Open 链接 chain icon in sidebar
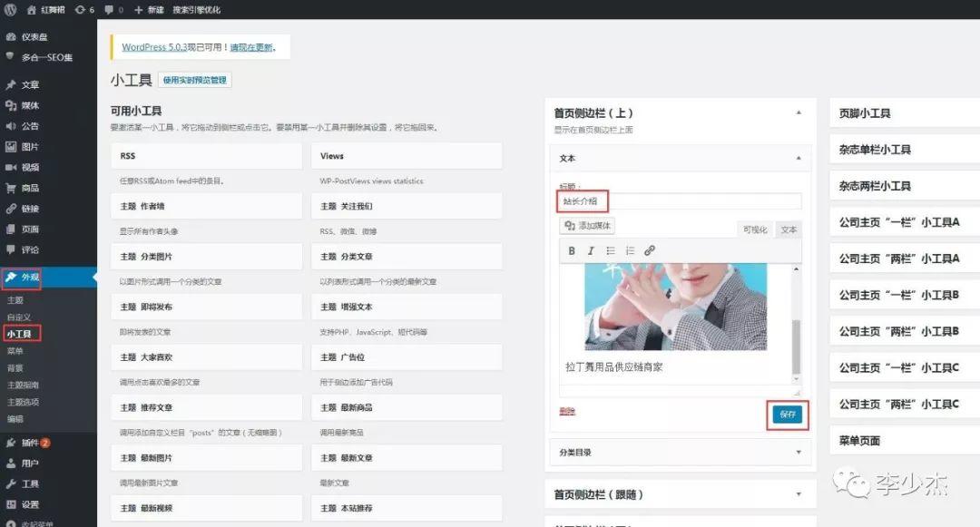980x527 pixels. click(11, 208)
